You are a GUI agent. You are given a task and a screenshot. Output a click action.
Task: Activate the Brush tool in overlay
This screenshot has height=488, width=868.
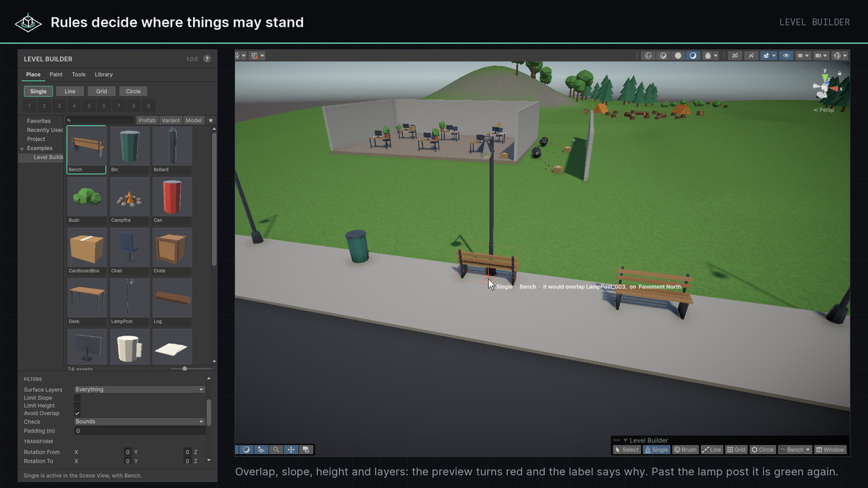pyautogui.click(x=685, y=450)
